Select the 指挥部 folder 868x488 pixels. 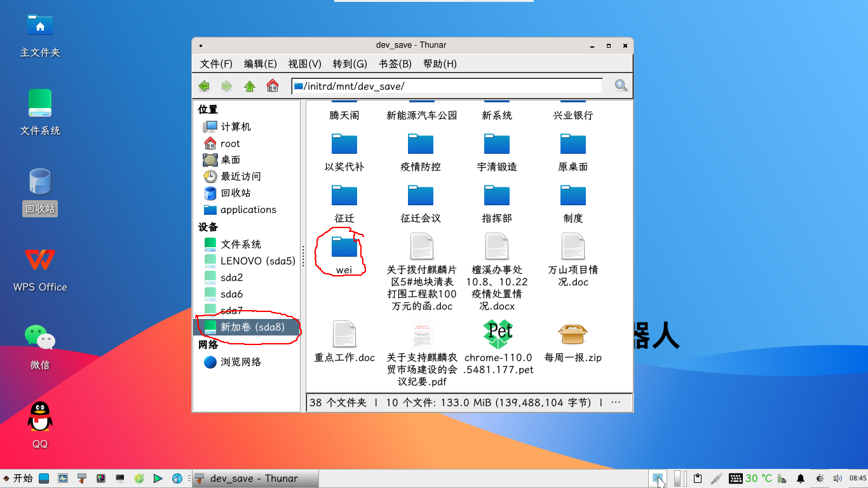pos(497,204)
